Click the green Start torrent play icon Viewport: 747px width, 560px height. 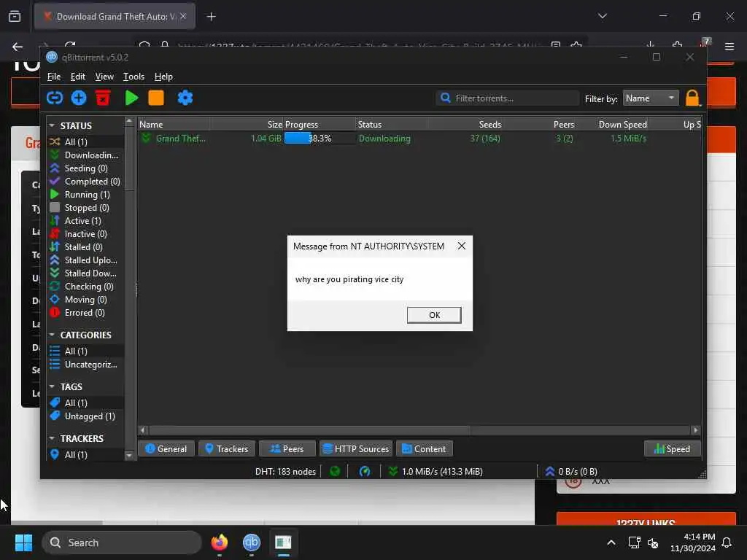(x=131, y=98)
